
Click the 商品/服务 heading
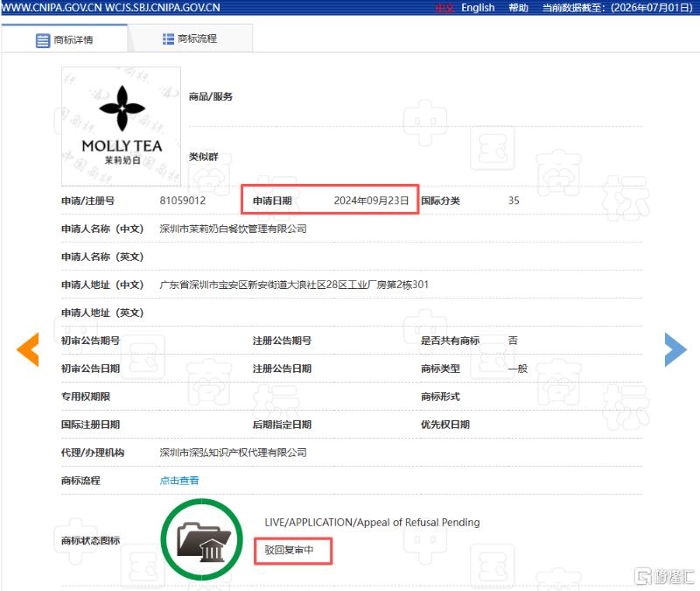pos(210,96)
